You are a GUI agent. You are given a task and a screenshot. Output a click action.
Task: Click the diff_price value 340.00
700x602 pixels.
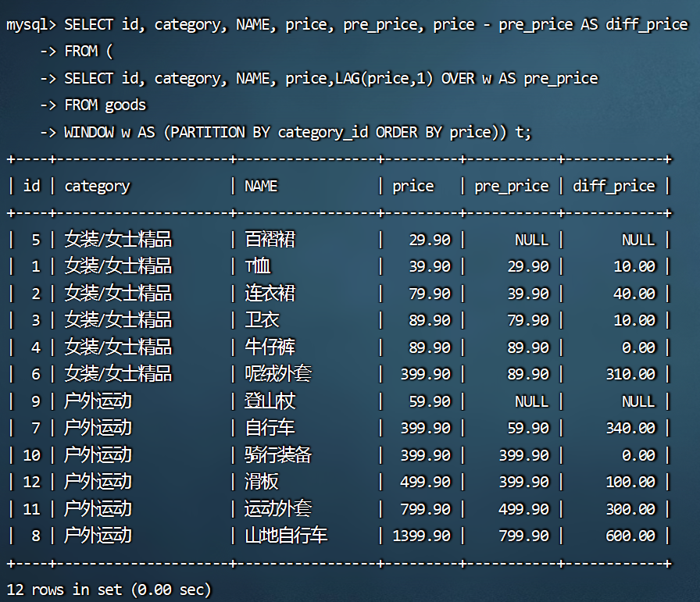630,428
